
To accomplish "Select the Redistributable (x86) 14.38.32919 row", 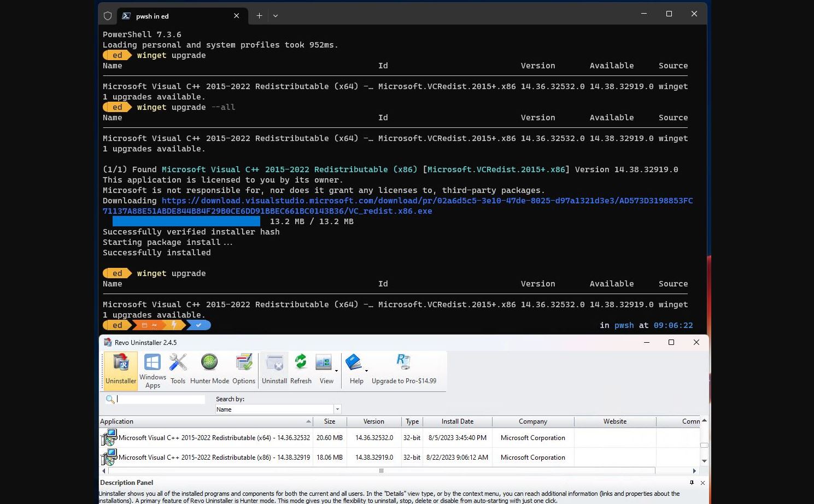I will tap(400, 458).
